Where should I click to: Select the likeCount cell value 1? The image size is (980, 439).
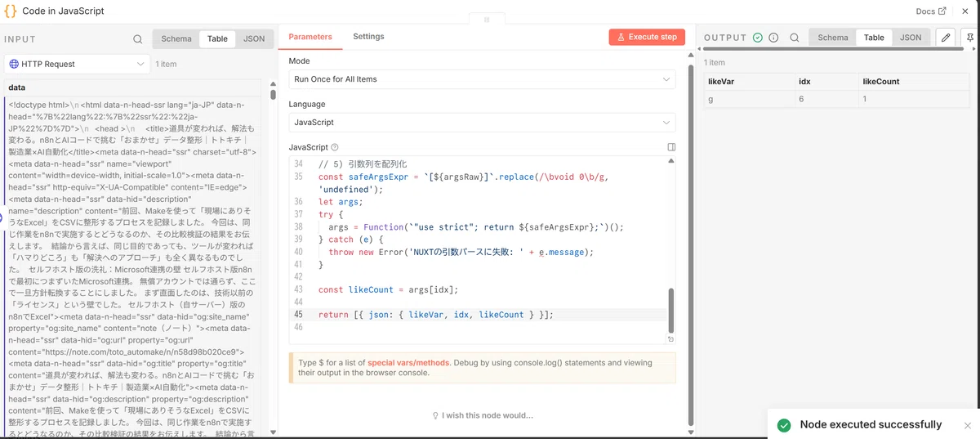(x=915, y=99)
